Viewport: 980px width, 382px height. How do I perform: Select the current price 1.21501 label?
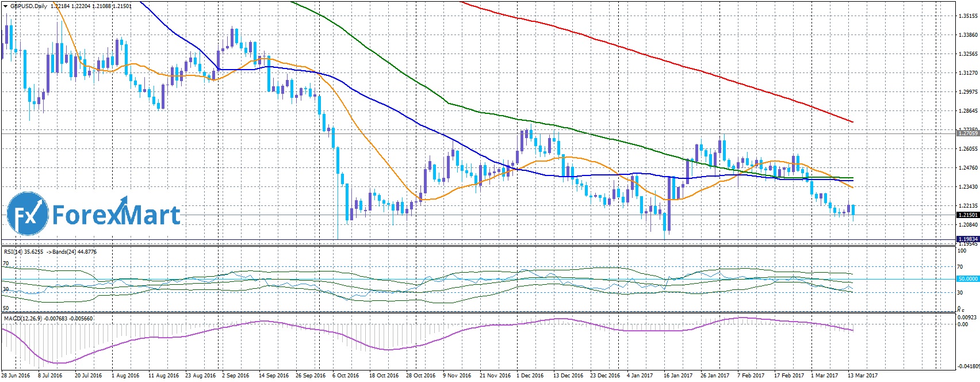pyautogui.click(x=967, y=215)
